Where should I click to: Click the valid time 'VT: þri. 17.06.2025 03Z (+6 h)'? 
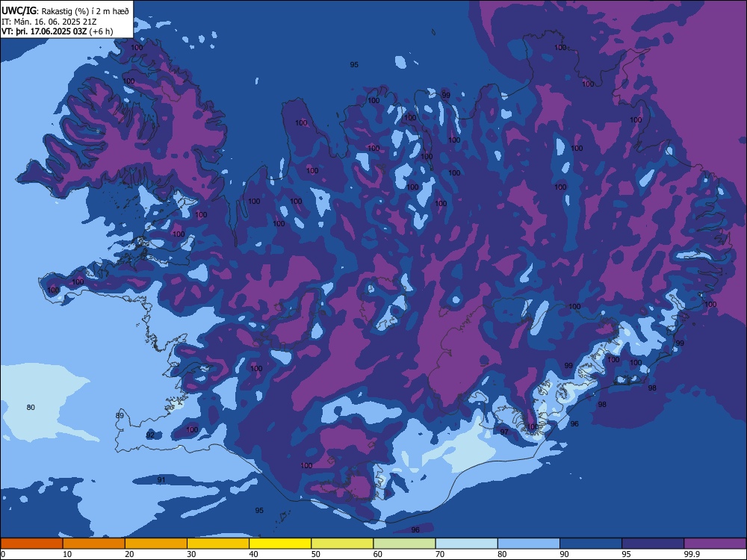(58, 31)
